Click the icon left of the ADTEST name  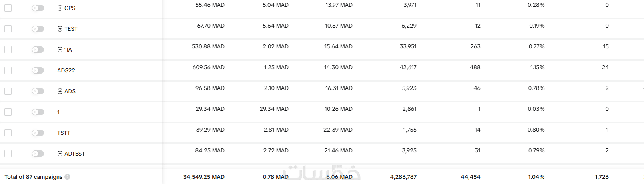(x=60, y=154)
